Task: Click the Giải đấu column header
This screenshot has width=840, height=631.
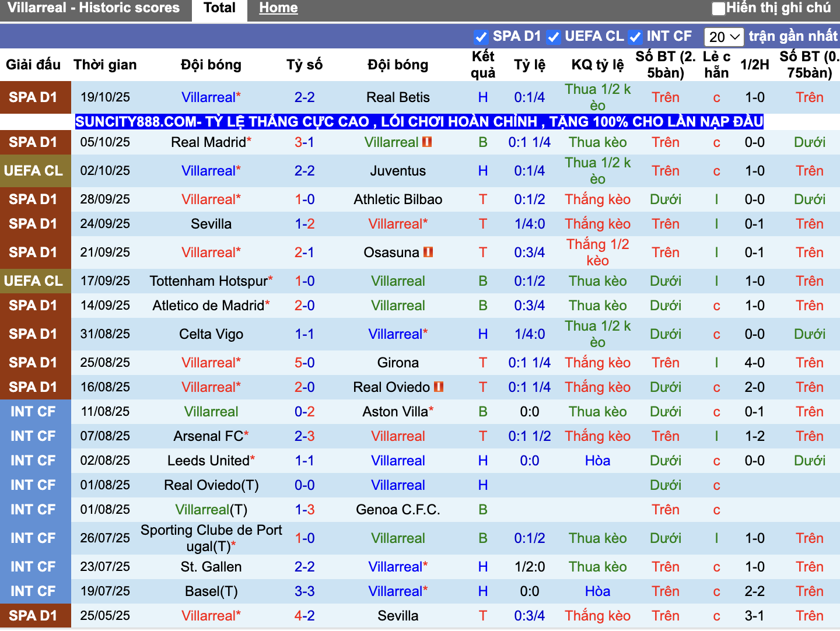Action: 33,65
